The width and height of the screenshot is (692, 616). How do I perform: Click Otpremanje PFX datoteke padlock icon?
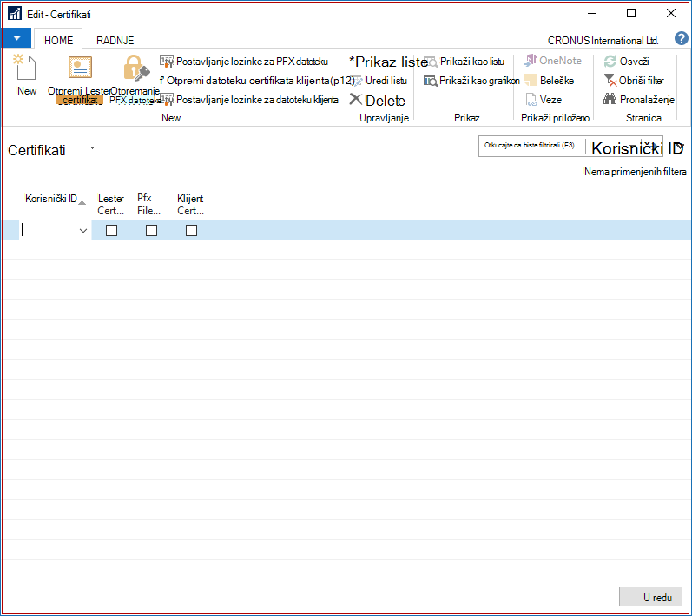(x=136, y=68)
